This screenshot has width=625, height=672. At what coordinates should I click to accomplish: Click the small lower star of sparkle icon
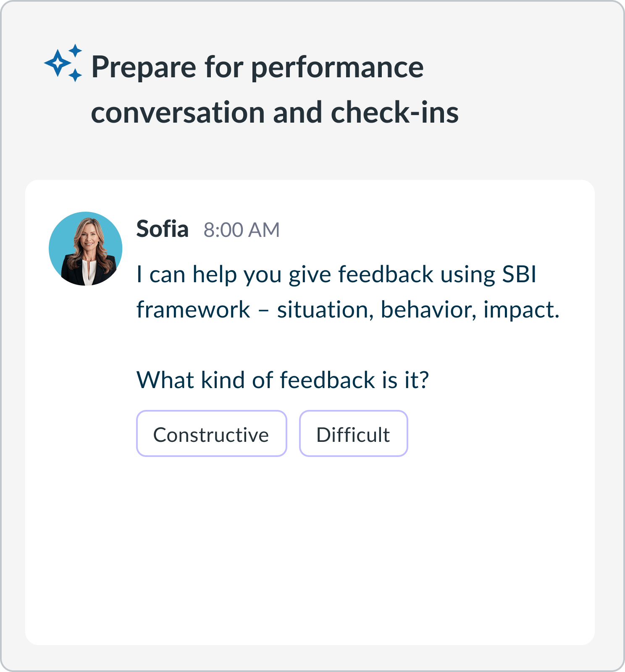click(x=75, y=76)
